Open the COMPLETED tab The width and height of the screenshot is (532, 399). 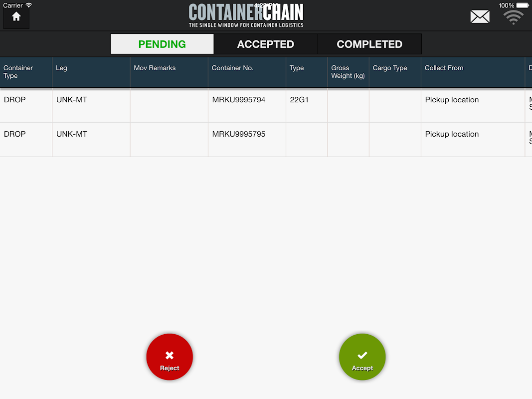coord(369,44)
